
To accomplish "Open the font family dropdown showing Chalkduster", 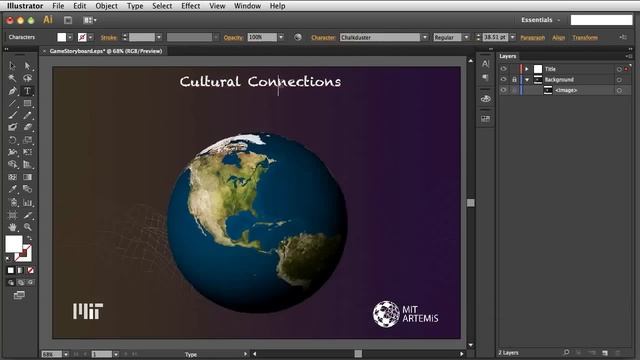I will (x=425, y=37).
